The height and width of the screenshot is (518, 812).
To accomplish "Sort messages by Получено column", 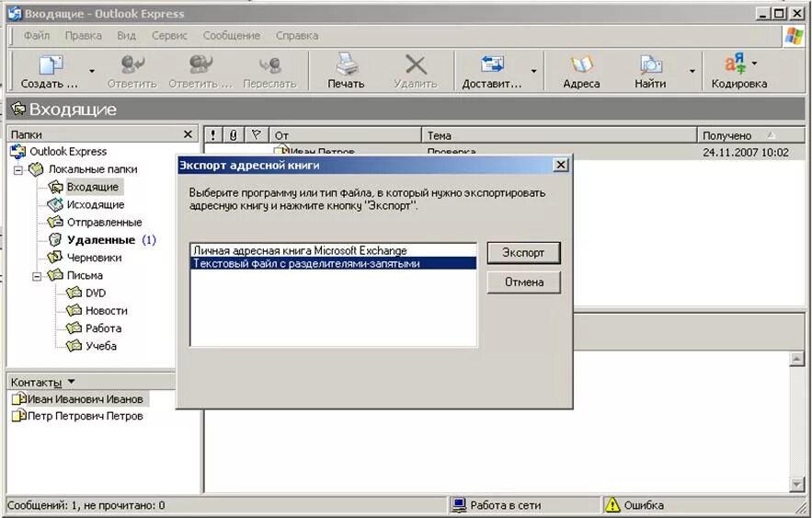I will [x=751, y=135].
